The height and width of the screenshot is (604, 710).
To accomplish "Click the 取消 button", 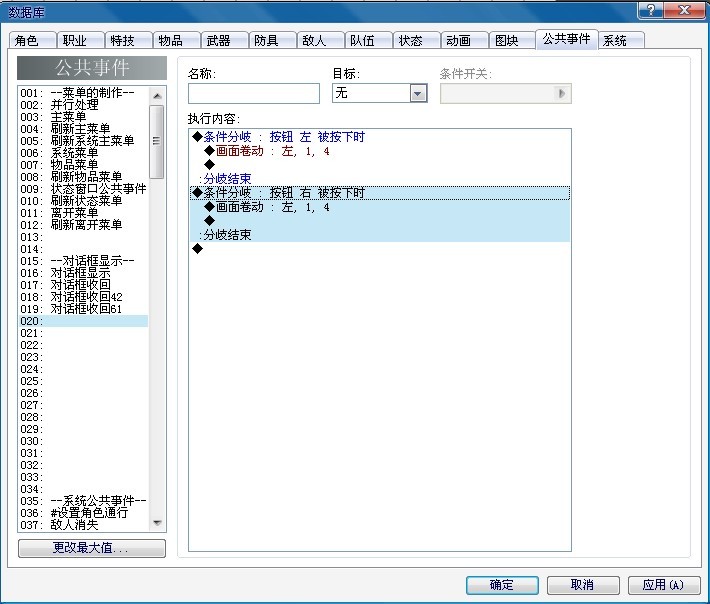I will tap(583, 585).
